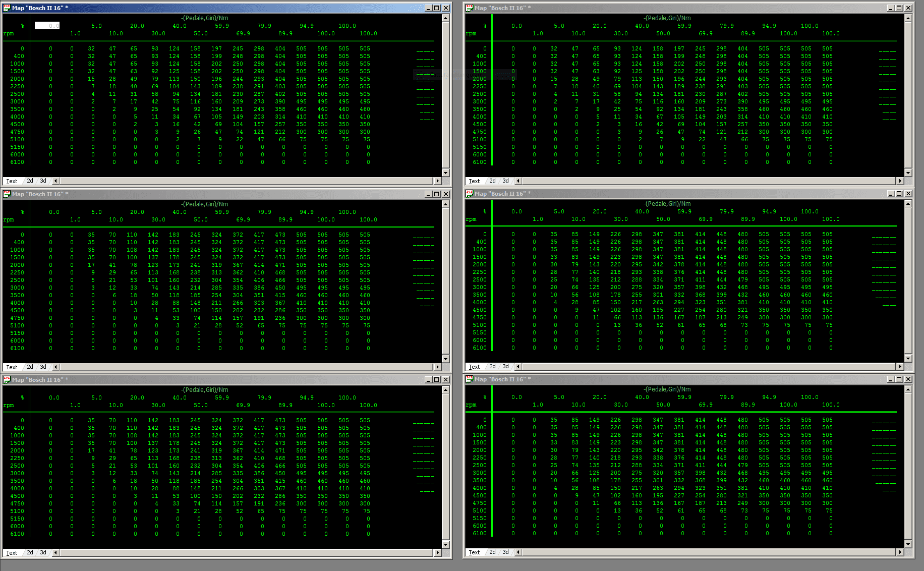
Task: Switch the middle-right map to the 3d tab
Action: (x=506, y=367)
